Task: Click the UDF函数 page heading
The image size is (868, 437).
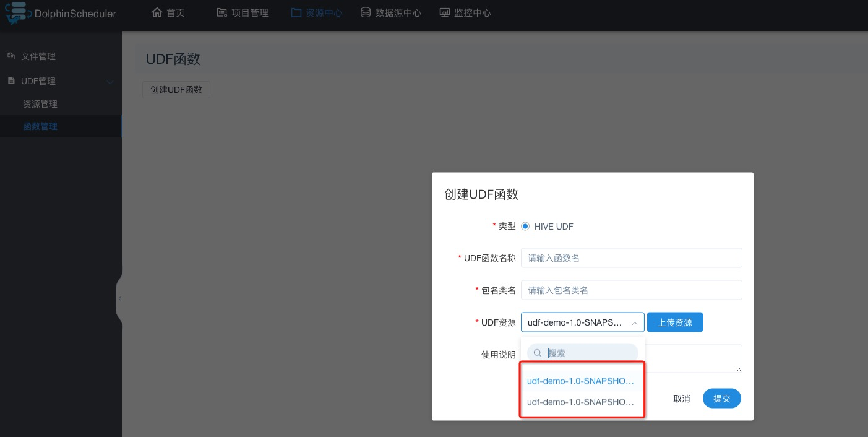Action: click(x=173, y=59)
